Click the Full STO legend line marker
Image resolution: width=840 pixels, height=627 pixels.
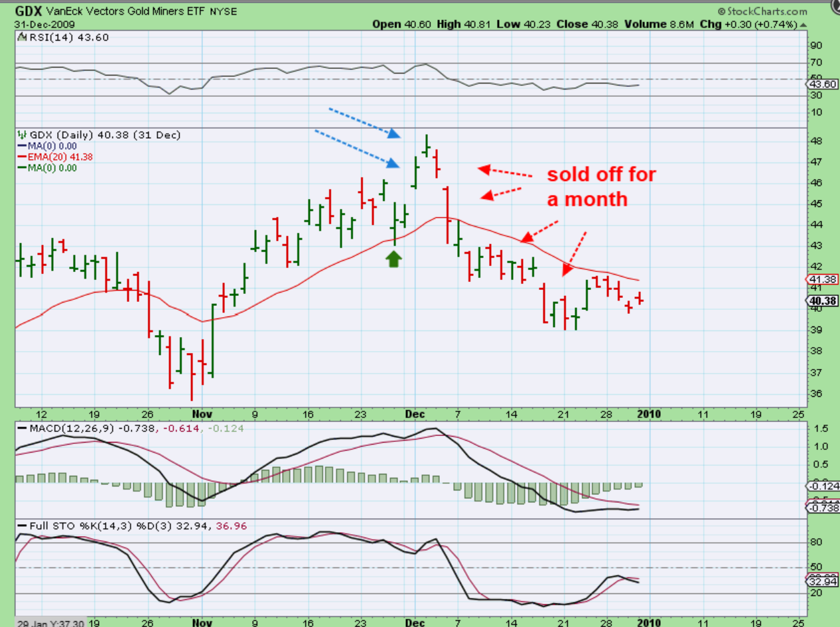coord(23,525)
